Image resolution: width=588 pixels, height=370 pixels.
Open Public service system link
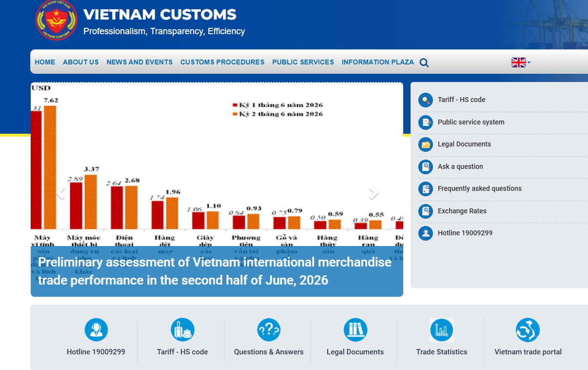click(471, 122)
